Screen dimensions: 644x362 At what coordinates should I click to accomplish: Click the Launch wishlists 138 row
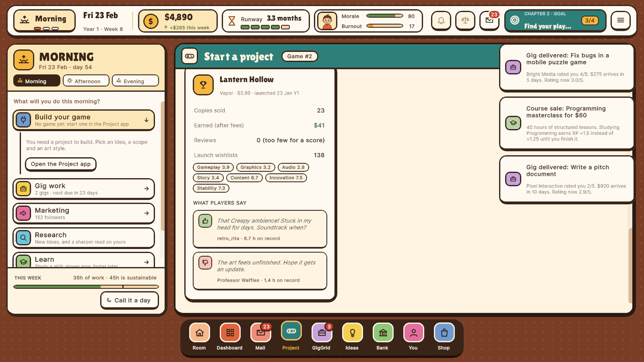259,155
